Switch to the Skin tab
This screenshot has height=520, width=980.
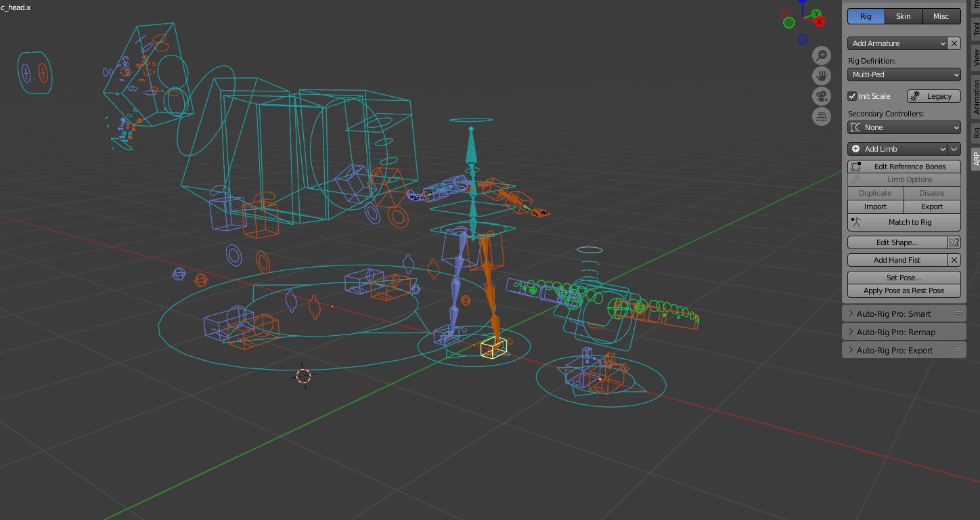(904, 16)
